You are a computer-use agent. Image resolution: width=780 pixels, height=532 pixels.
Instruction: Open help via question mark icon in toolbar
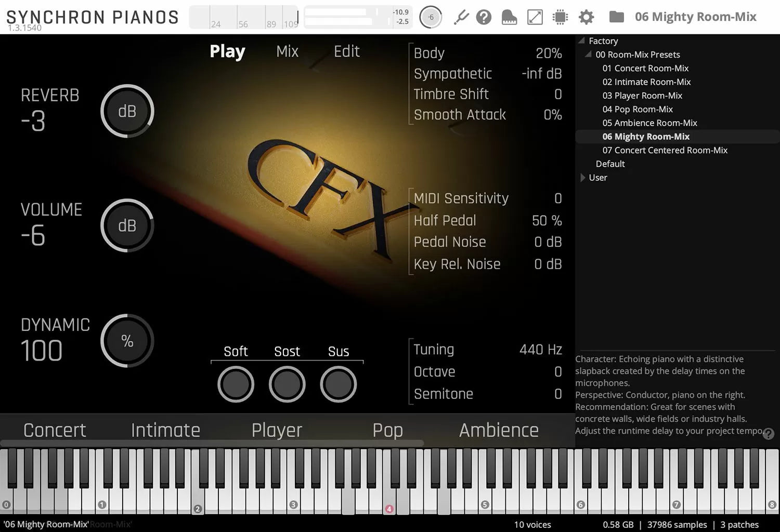(x=484, y=17)
